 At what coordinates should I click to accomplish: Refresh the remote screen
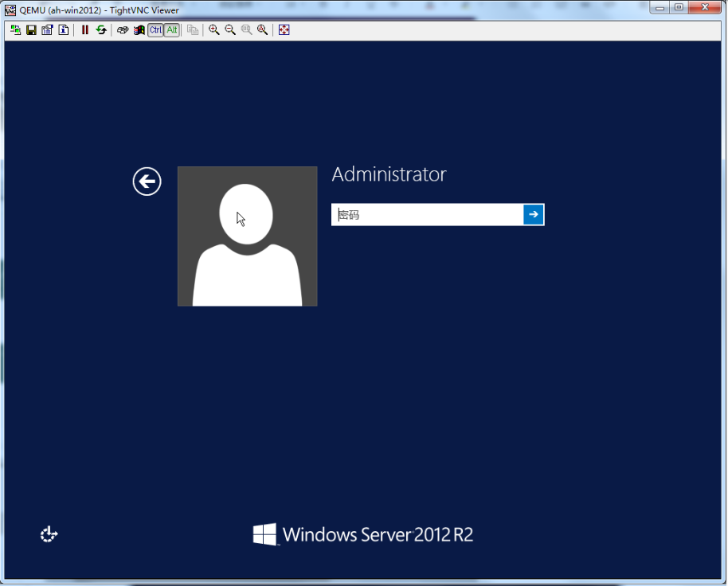101,30
